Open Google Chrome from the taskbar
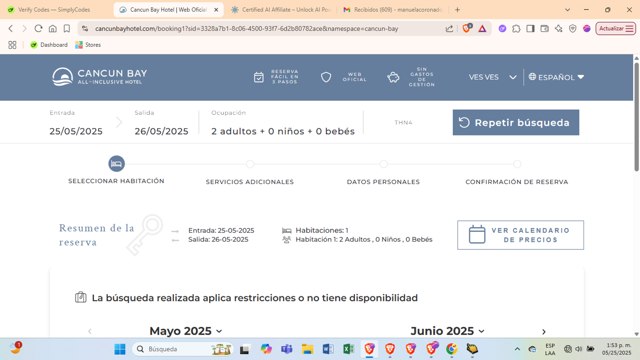The height and width of the screenshot is (360, 640). 451,349
